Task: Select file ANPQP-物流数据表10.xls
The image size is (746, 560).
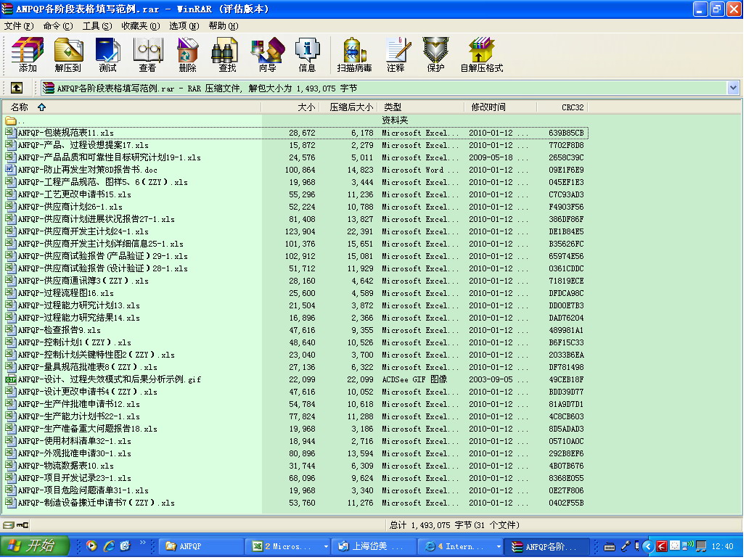Action: (295, 466)
